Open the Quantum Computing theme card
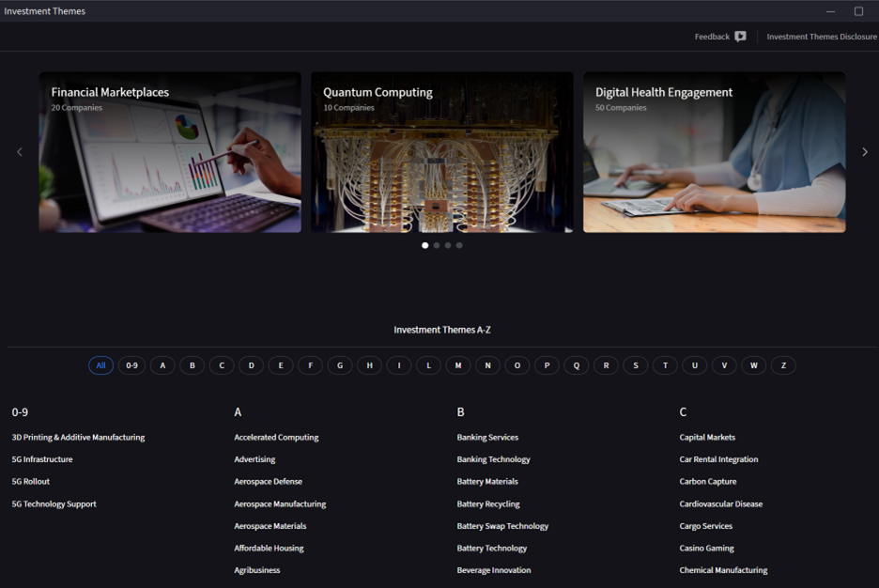 tap(441, 151)
